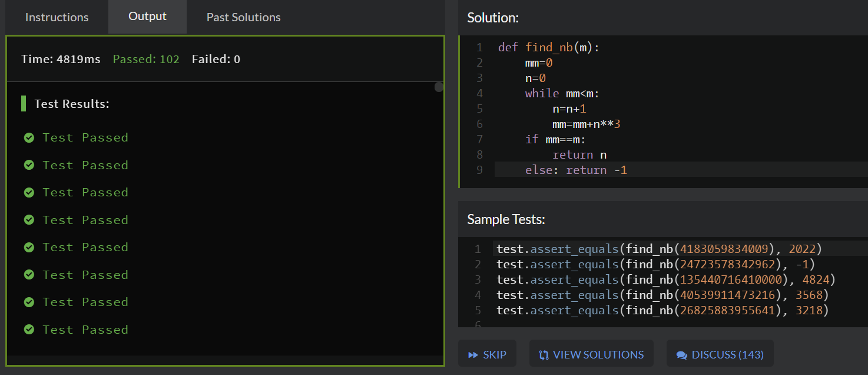Open the DISCUSS (143) button
The width and height of the screenshot is (868, 375).
[720, 354]
